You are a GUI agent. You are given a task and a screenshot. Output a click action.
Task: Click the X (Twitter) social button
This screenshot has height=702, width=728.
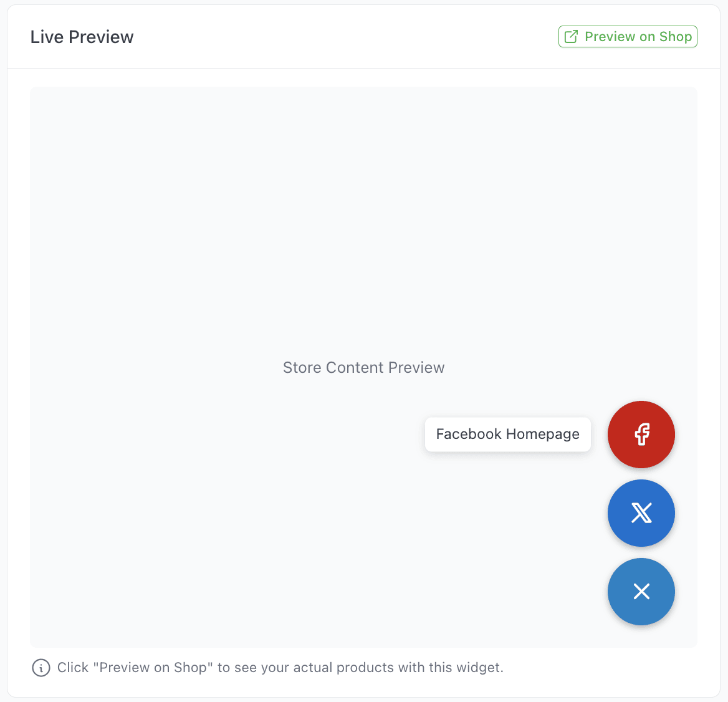click(641, 512)
